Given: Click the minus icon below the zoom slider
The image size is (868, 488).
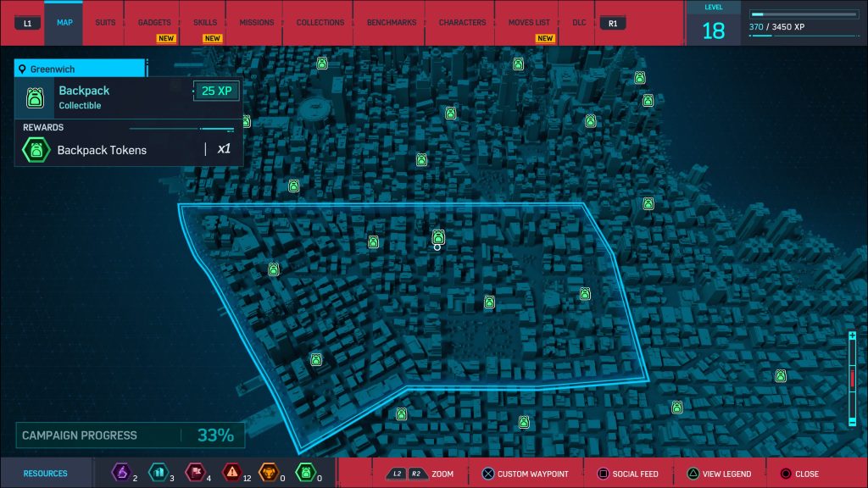Looking at the screenshot, I should click(853, 422).
